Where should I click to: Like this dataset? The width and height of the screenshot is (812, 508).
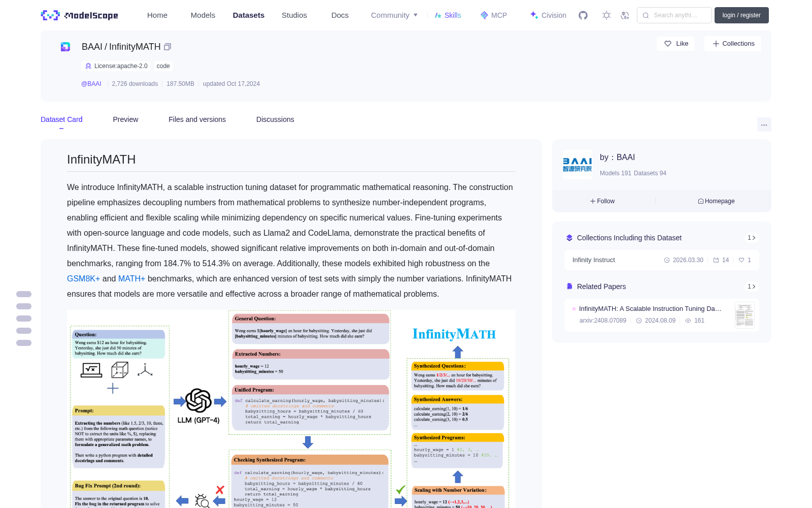pyautogui.click(x=676, y=44)
